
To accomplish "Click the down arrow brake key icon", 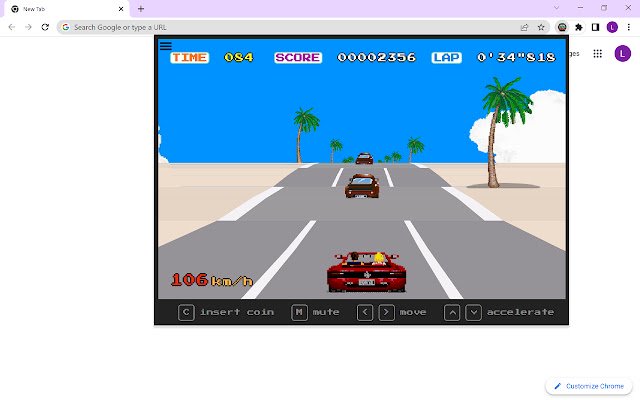I will tap(473, 313).
